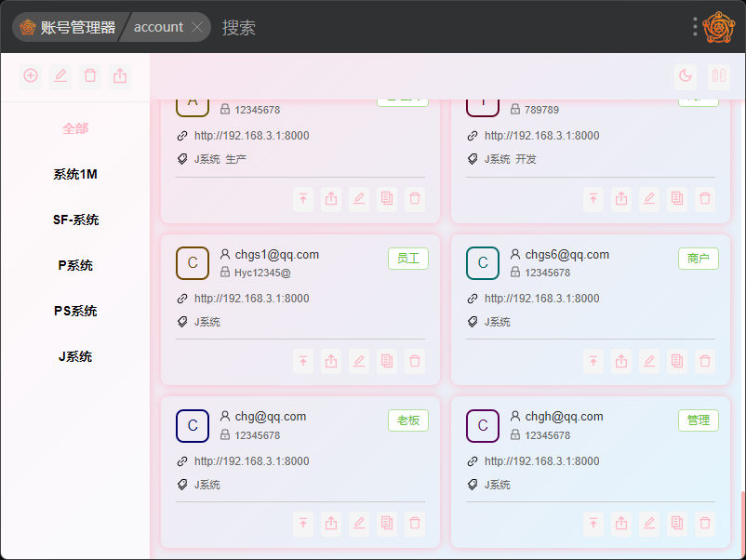Click the pink vertical scrollbar thumb
The image size is (746, 560).
coord(743,523)
